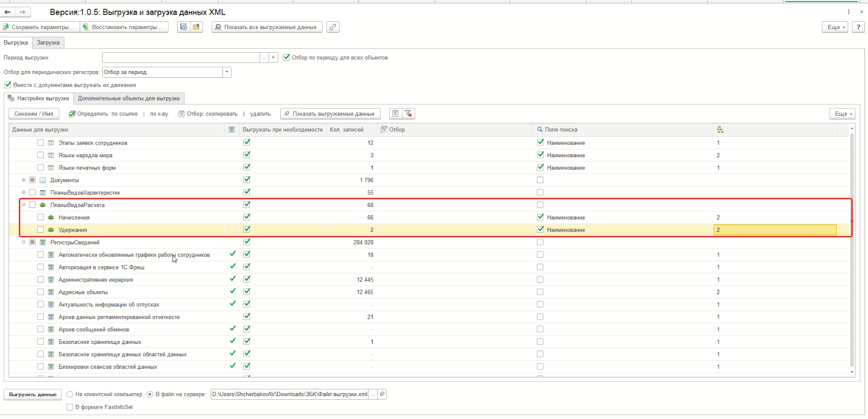Screen dimensions: 868x419
Task: Enable the 'В формате FastInfoSet' checkbox
Action: [x=70, y=407]
